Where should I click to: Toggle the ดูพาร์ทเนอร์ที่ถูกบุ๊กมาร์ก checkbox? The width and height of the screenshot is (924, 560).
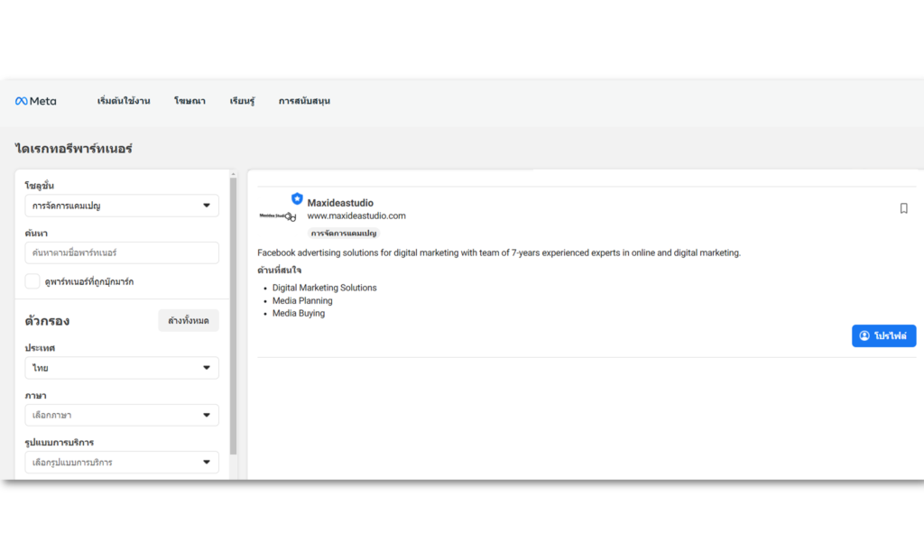click(x=32, y=281)
